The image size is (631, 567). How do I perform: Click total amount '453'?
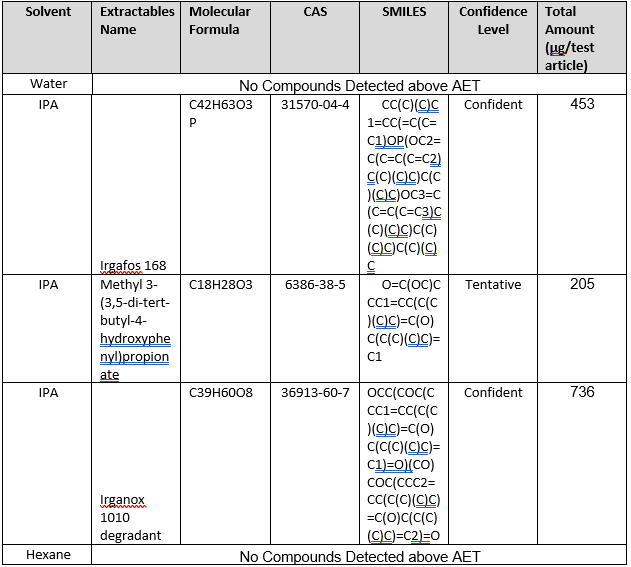582,104
